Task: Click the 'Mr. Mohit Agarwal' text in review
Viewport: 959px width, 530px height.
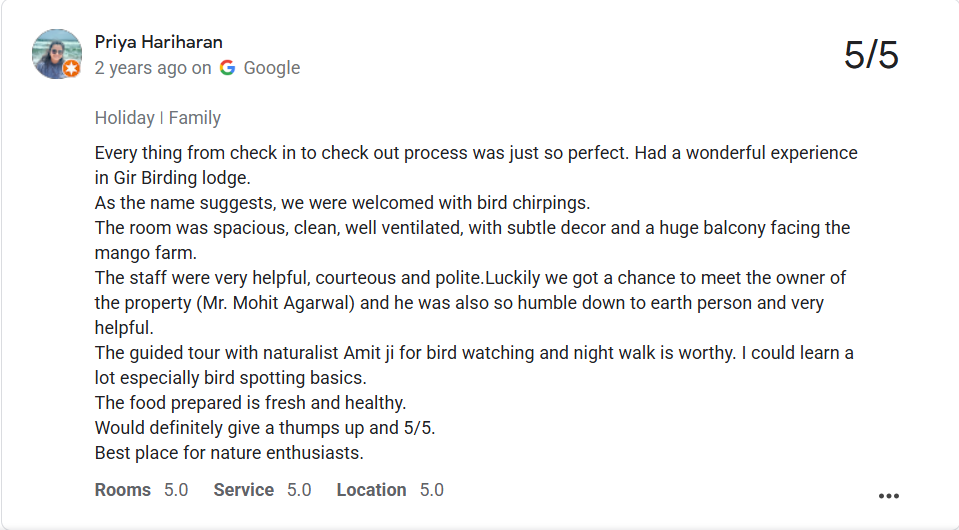Action: (x=276, y=303)
